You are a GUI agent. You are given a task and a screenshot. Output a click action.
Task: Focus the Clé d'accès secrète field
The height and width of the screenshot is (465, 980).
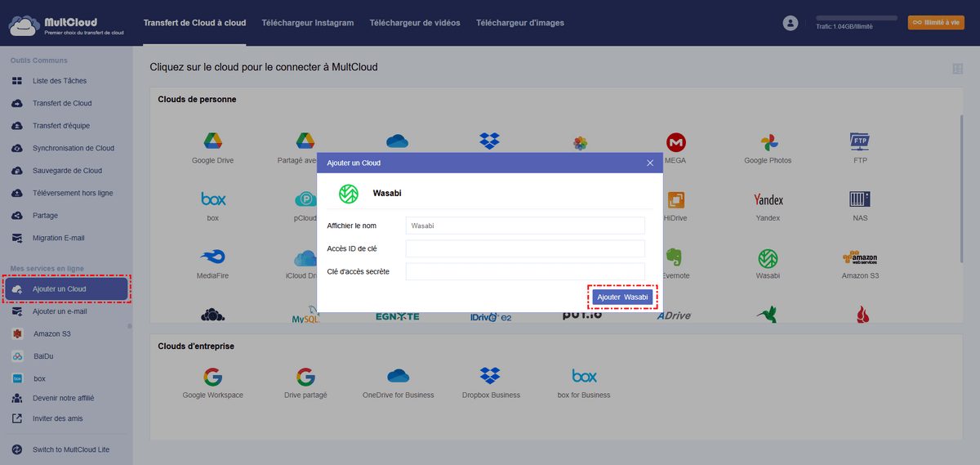(x=525, y=271)
